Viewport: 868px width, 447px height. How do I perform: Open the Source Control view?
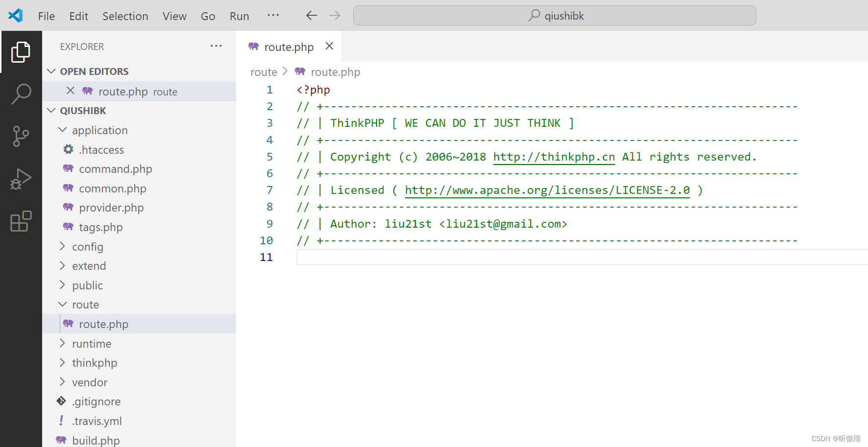click(21, 136)
